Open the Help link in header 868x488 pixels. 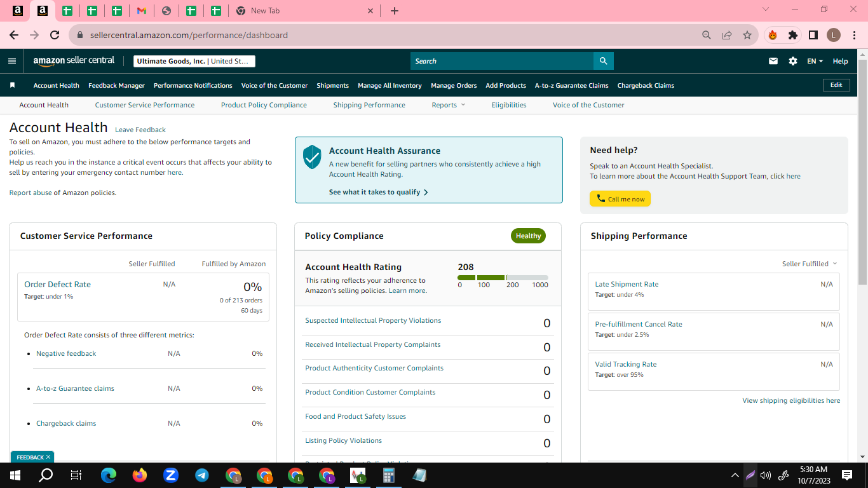point(840,61)
